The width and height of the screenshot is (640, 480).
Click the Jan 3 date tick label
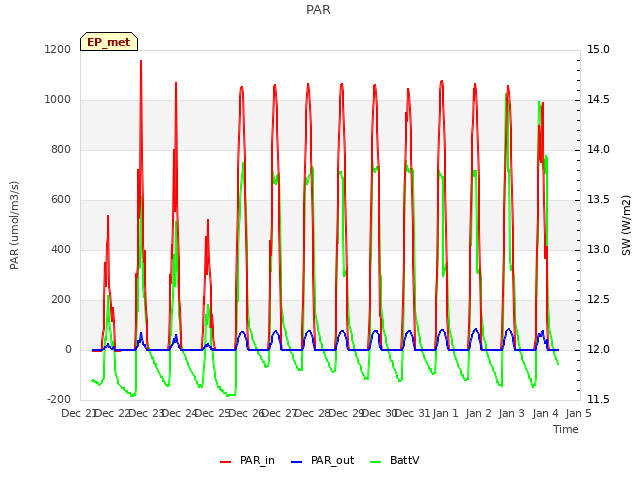coord(512,413)
